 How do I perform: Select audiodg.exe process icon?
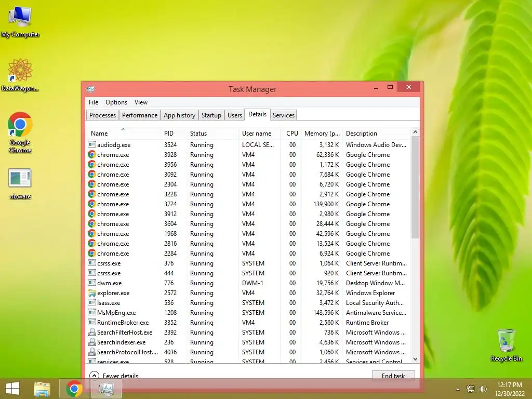point(91,144)
